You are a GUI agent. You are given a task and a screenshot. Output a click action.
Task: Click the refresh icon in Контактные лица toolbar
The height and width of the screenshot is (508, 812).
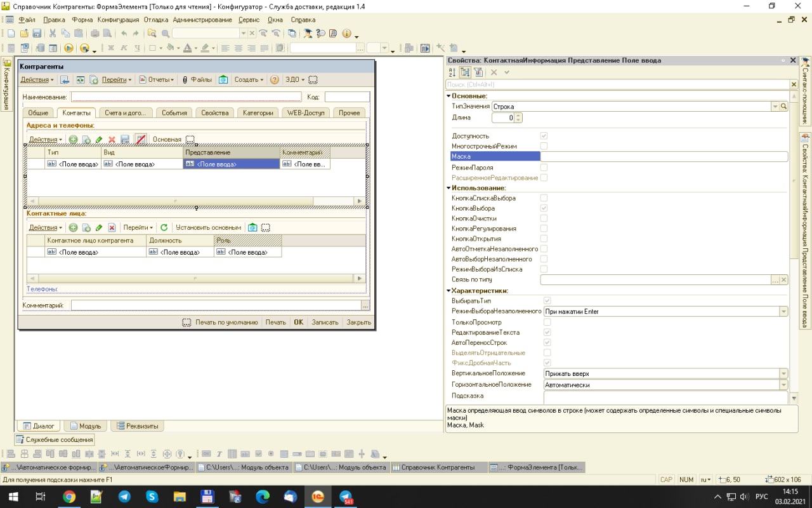tap(164, 227)
